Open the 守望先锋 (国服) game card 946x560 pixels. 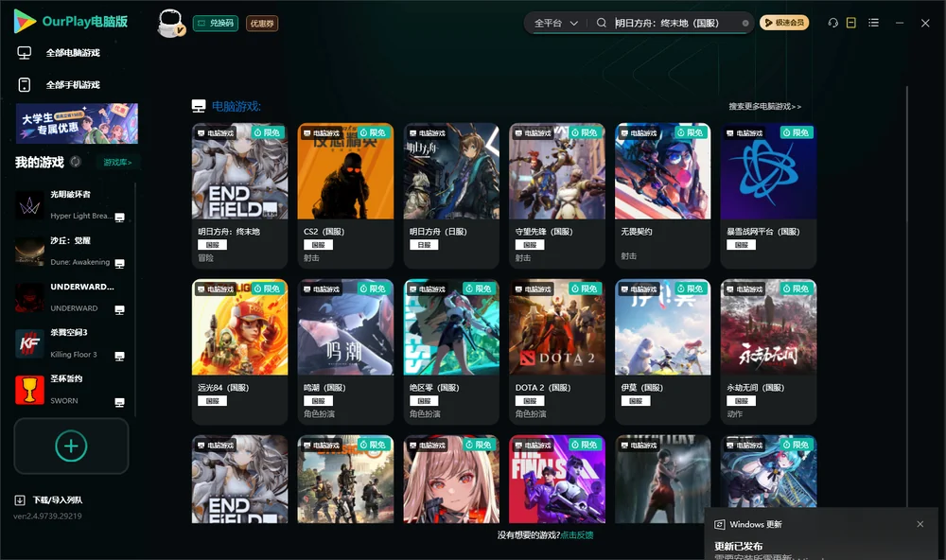coord(557,196)
